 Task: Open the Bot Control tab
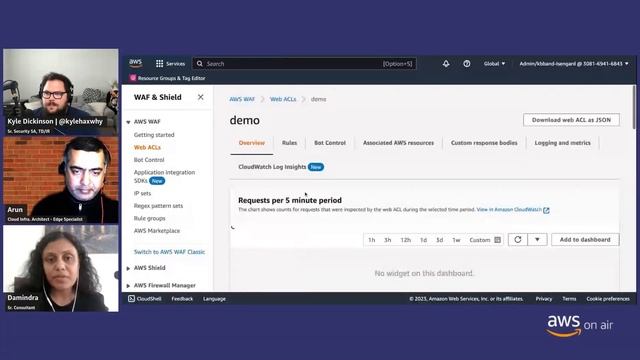(x=330, y=143)
